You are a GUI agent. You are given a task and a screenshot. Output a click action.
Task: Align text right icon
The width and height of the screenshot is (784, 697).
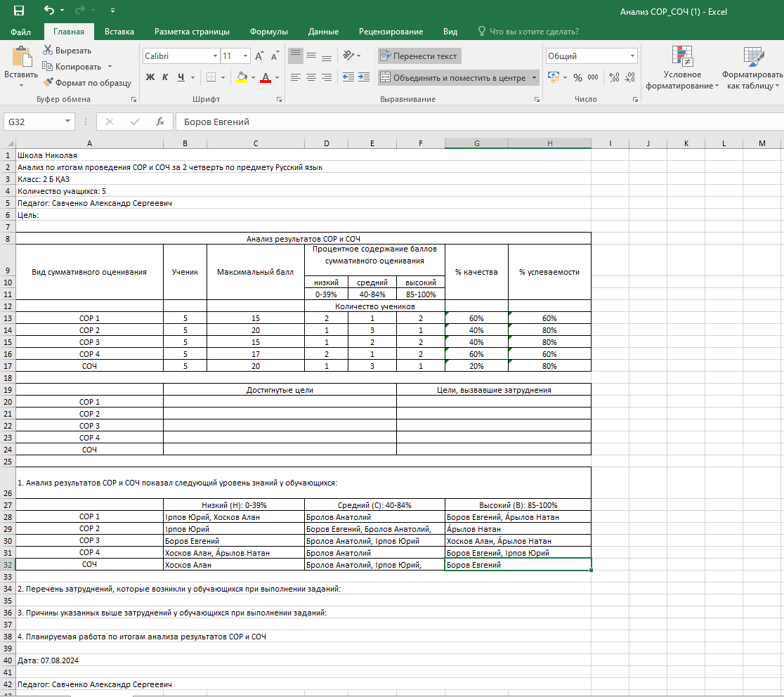pyautogui.click(x=327, y=77)
